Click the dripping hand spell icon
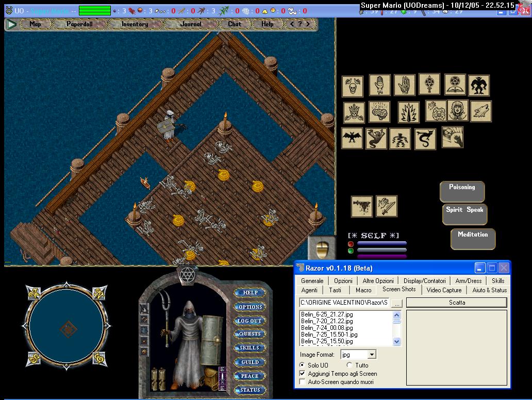Image resolution: width=532 pixels, height=400 pixels. [379, 85]
